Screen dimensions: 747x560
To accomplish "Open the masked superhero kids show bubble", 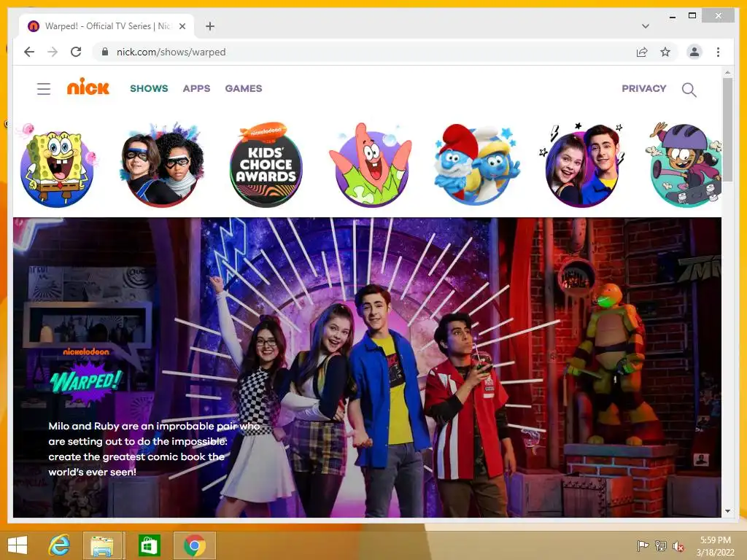I will (162, 166).
